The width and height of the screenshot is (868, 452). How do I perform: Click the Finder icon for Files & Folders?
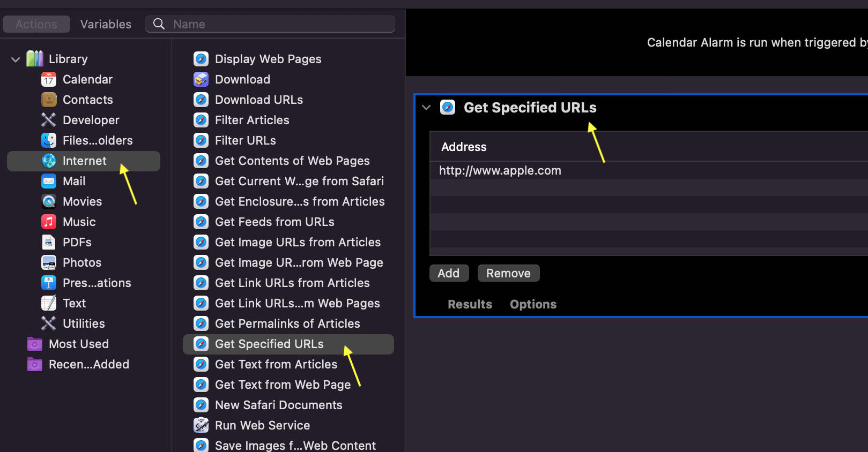point(49,140)
